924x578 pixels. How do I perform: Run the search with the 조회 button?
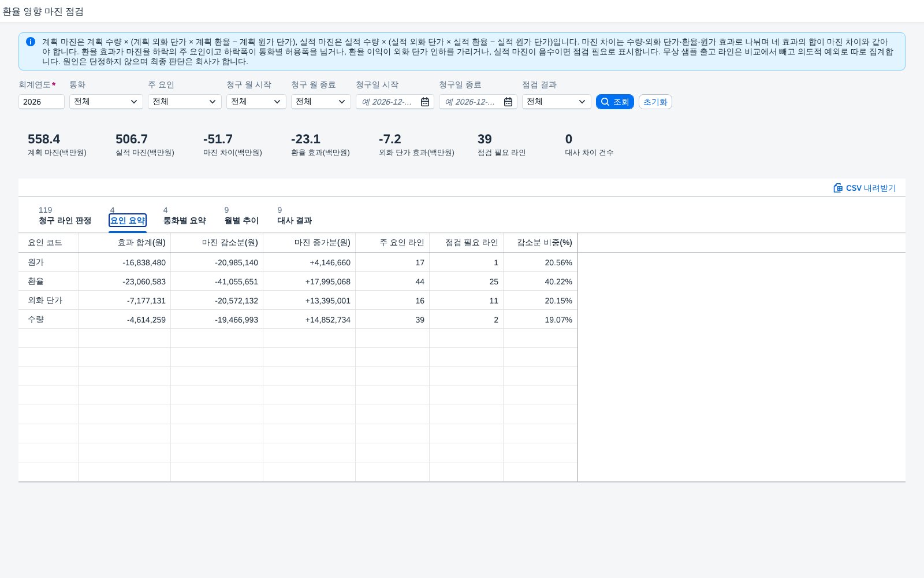click(x=615, y=102)
